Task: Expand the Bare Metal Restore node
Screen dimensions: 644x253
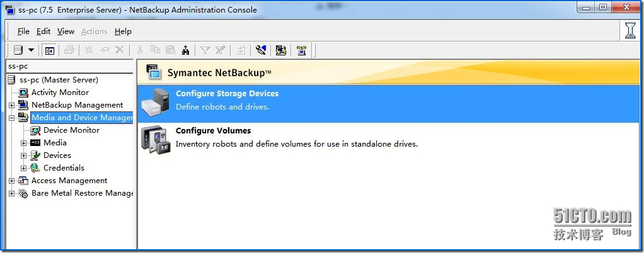Action: pyautogui.click(x=11, y=194)
